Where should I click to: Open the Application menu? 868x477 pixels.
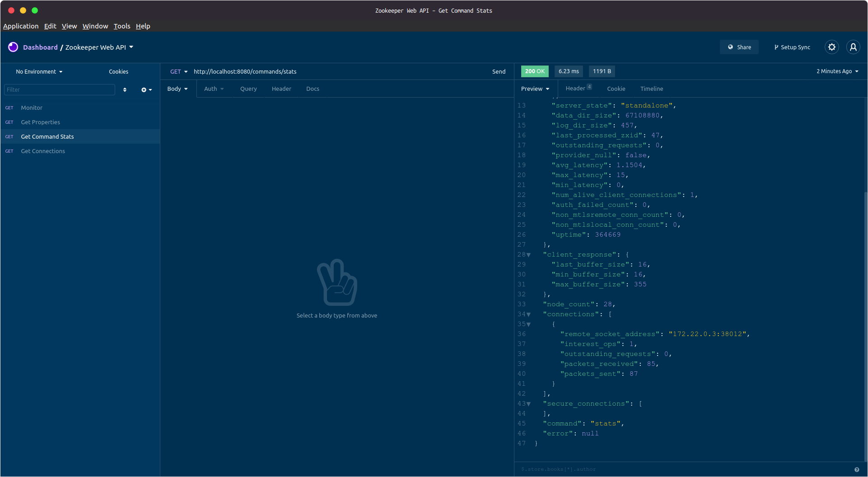click(21, 26)
